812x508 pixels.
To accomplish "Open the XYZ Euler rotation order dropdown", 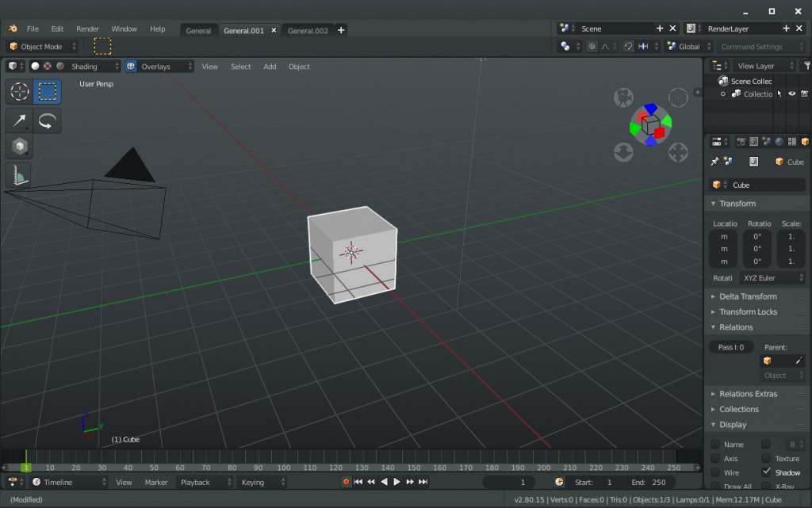I will click(772, 277).
